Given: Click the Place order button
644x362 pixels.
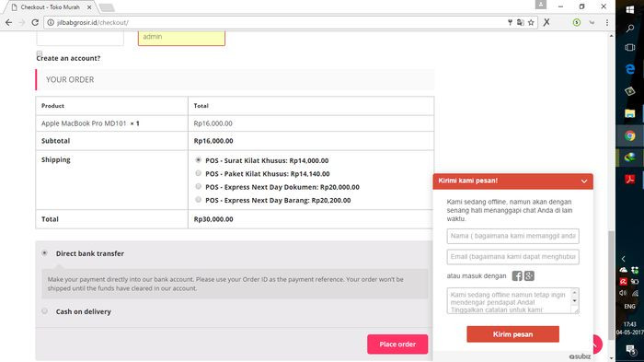Looking at the screenshot, I should click(x=397, y=344).
